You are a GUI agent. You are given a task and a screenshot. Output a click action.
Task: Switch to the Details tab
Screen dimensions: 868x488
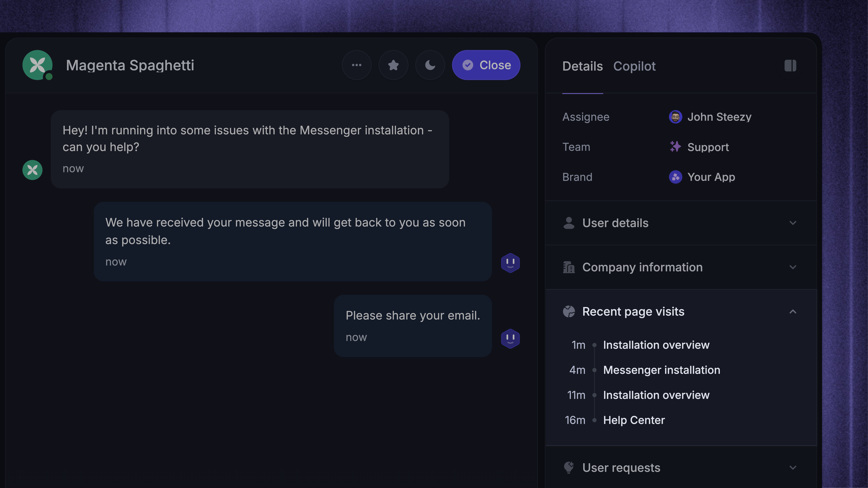[x=583, y=66]
